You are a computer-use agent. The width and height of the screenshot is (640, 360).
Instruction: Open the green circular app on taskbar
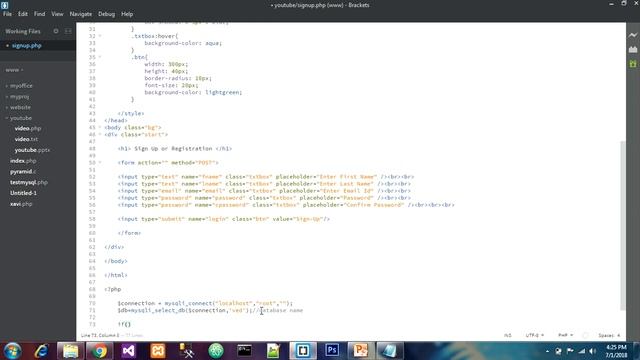click(216, 351)
